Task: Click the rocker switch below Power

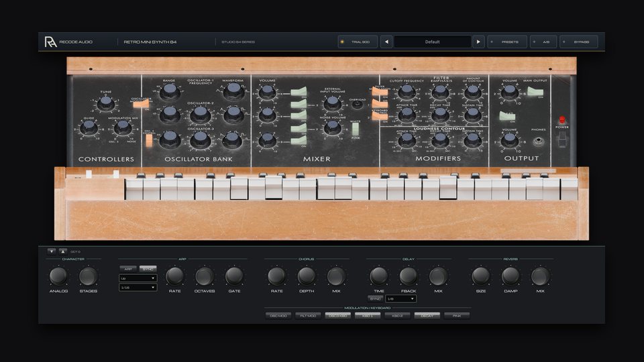Action: coord(562,139)
